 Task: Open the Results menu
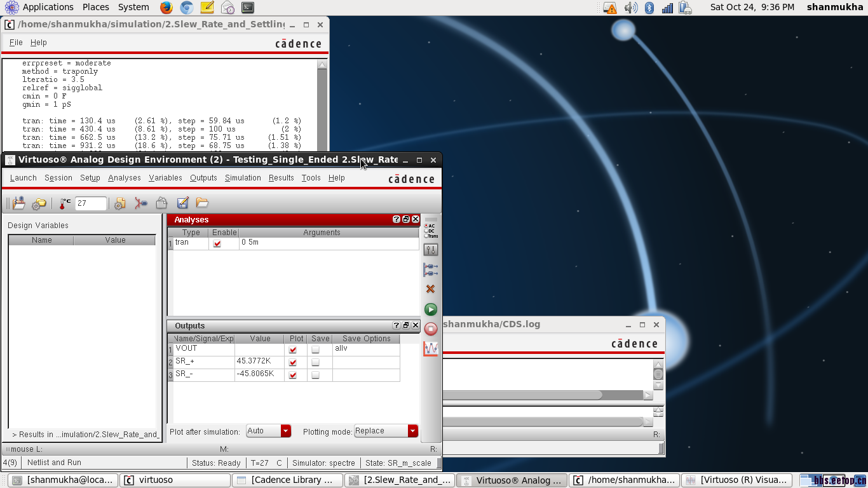[281, 178]
